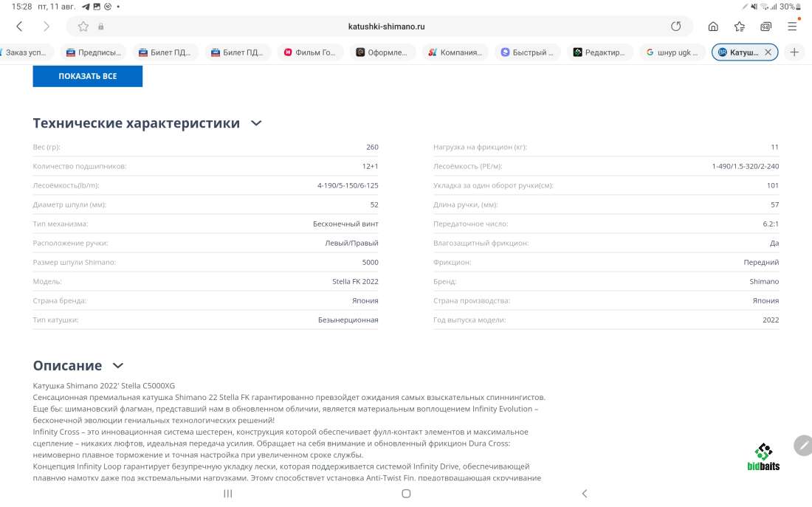Collapse the Технические характеристики section
Image resolution: width=812 pixels, height=507 pixels.
point(256,123)
